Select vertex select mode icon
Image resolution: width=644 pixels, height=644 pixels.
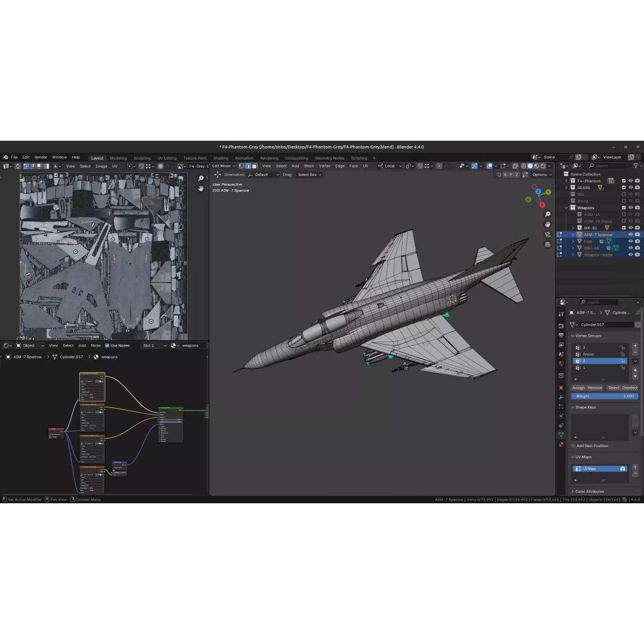tap(241, 166)
